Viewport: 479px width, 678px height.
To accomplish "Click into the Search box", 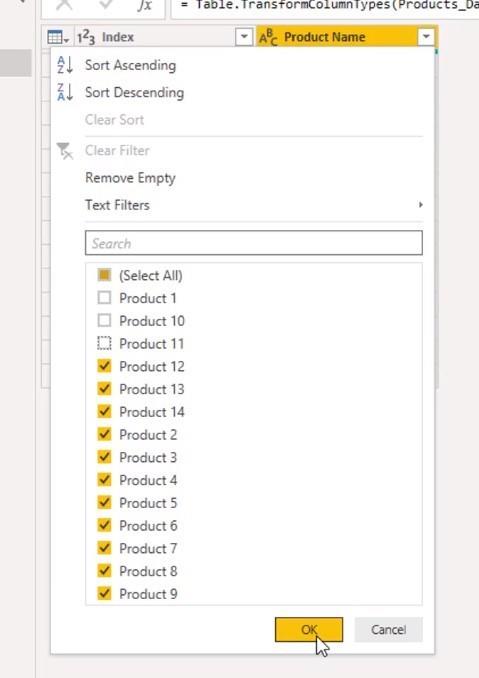I will click(x=254, y=243).
